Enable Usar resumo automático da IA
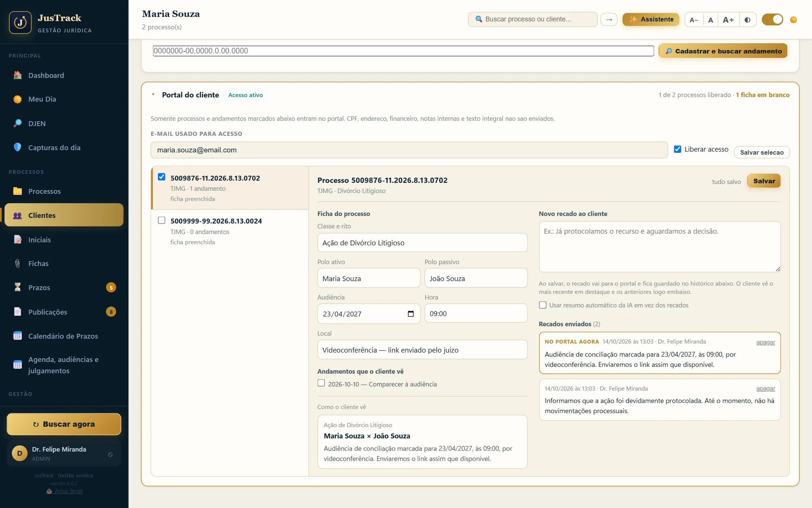The image size is (812, 508). 542,305
